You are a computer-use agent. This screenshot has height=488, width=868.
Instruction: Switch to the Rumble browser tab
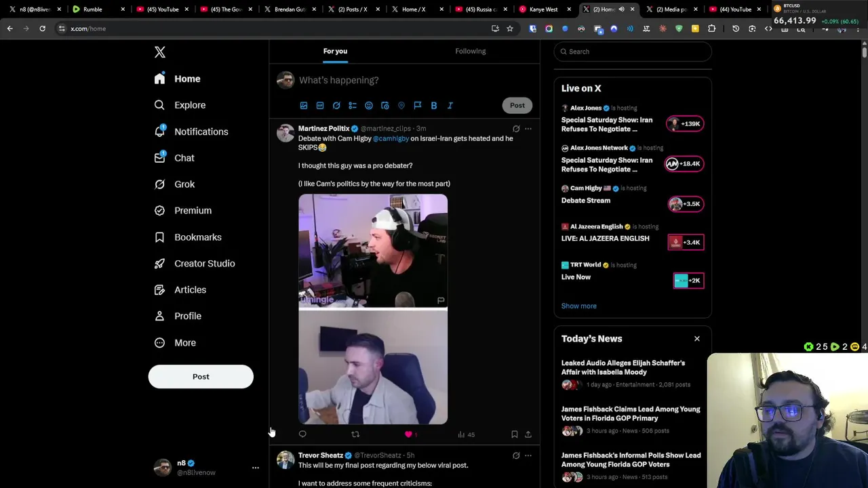[98, 9]
